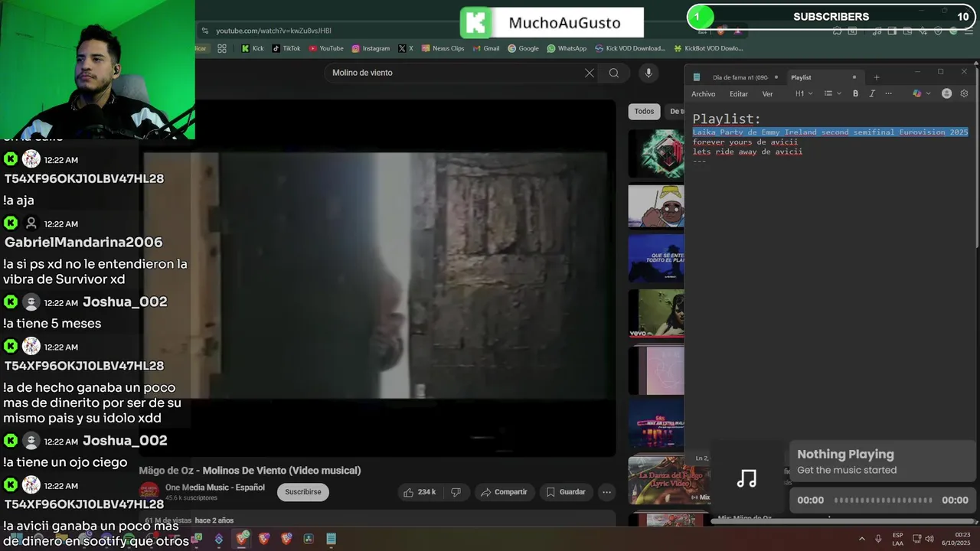Show hidden system tray icons chevron
980x551 pixels.
[861, 539]
